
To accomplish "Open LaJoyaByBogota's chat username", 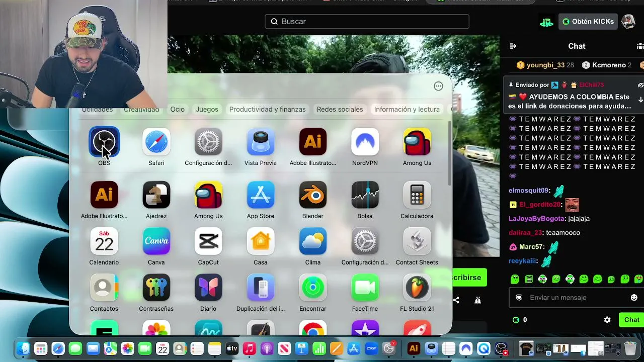I will pyautogui.click(x=536, y=219).
